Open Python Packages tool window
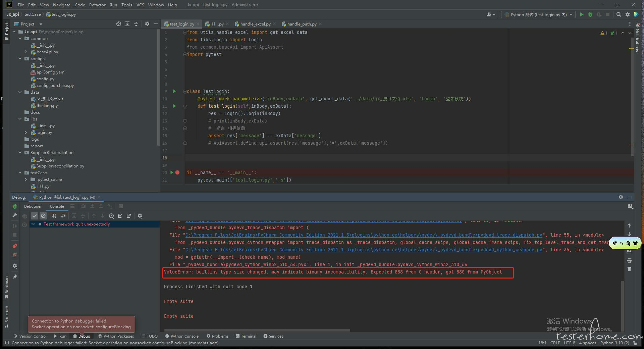This screenshot has height=349, width=644. [116, 336]
